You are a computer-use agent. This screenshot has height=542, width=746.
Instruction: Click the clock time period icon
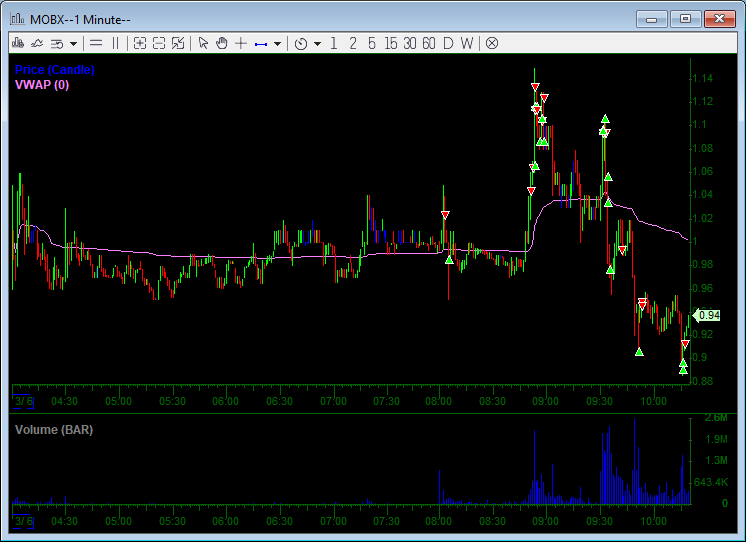pyautogui.click(x=301, y=44)
